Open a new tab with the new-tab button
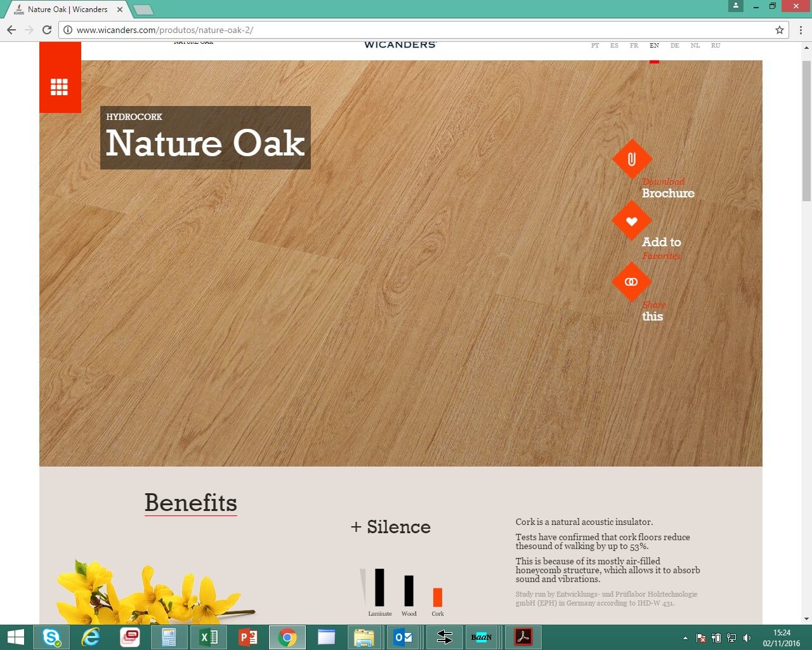The width and height of the screenshot is (812, 650). 143,10
